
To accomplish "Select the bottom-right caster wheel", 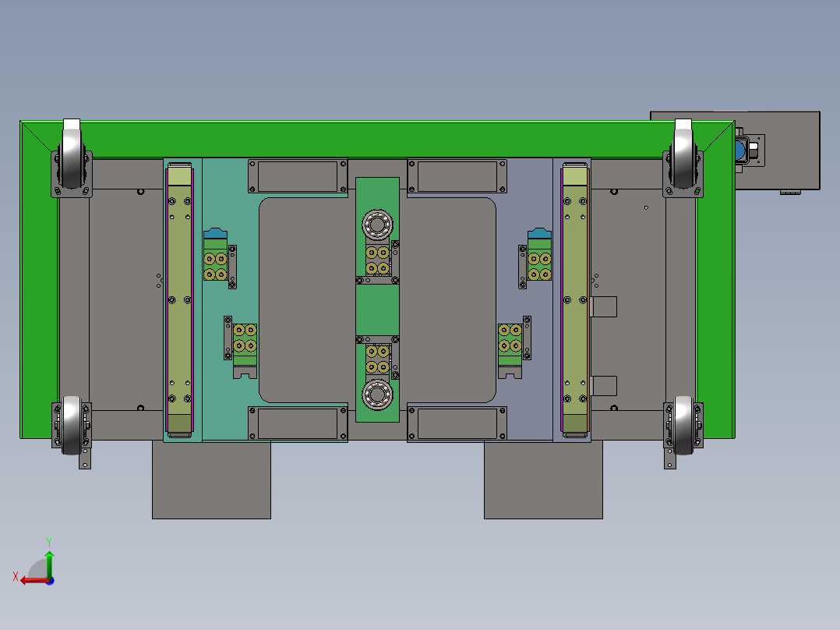I will tap(683, 425).
